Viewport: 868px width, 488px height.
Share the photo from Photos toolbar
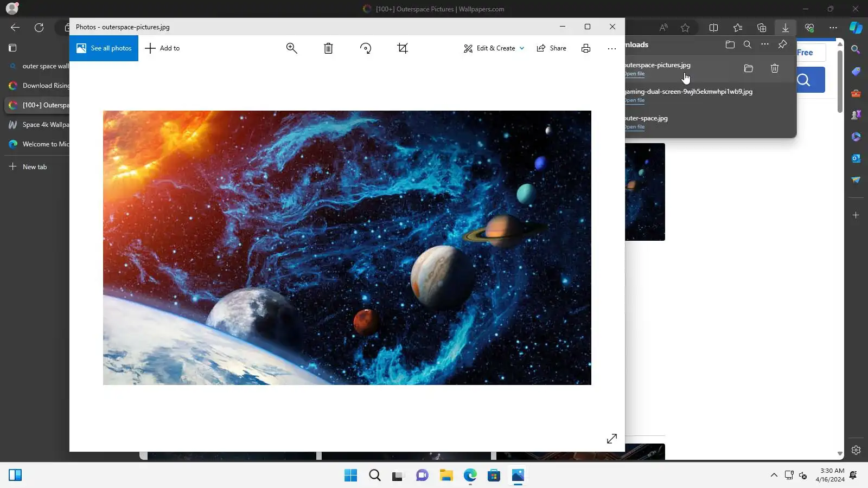coord(551,48)
